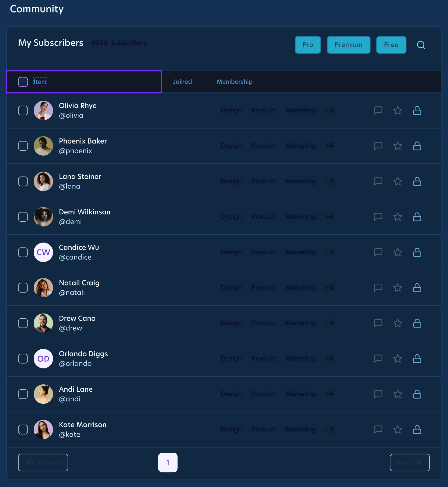This screenshot has width=448, height=487.
Task: Select all subscribers via header checkbox
Action: (x=23, y=82)
